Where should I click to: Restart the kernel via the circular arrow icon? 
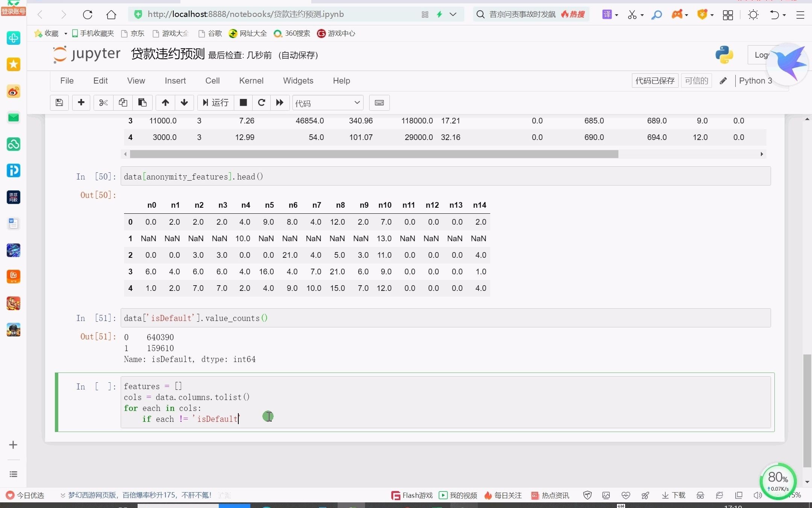[262, 102]
